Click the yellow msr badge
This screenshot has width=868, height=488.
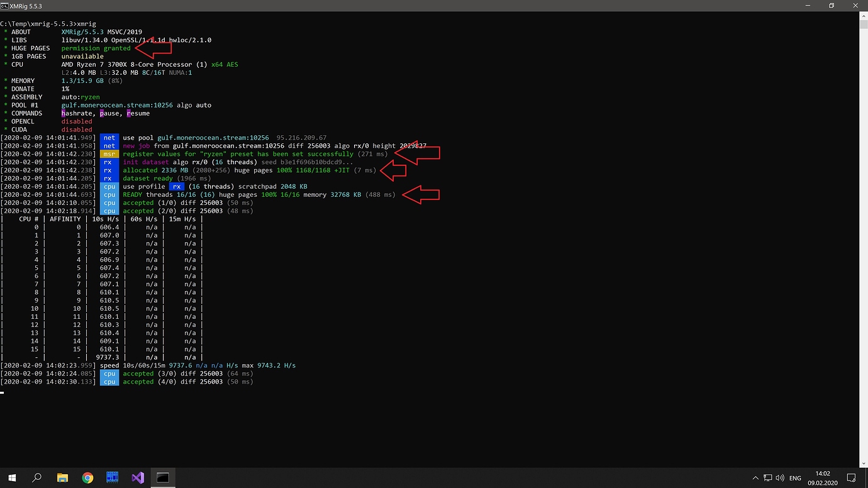tap(109, 154)
